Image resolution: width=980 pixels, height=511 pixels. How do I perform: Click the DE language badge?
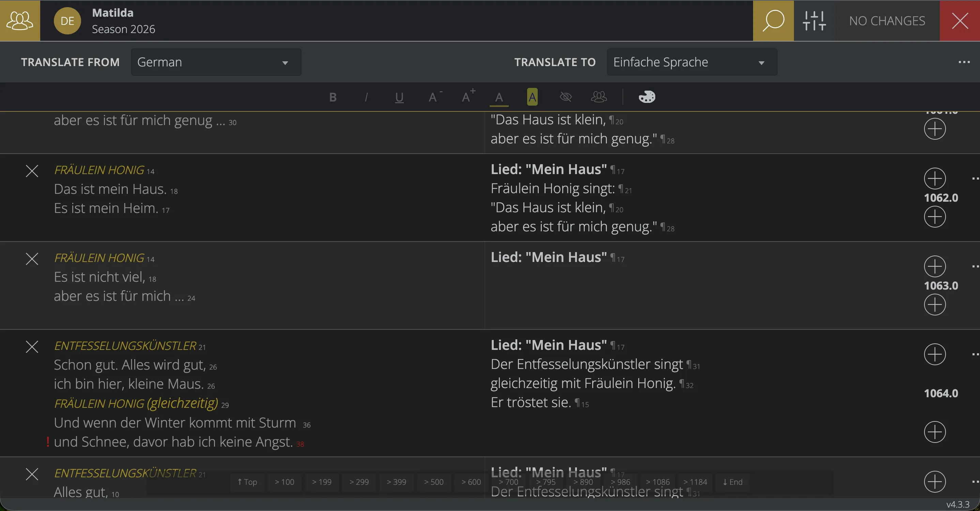tap(67, 21)
